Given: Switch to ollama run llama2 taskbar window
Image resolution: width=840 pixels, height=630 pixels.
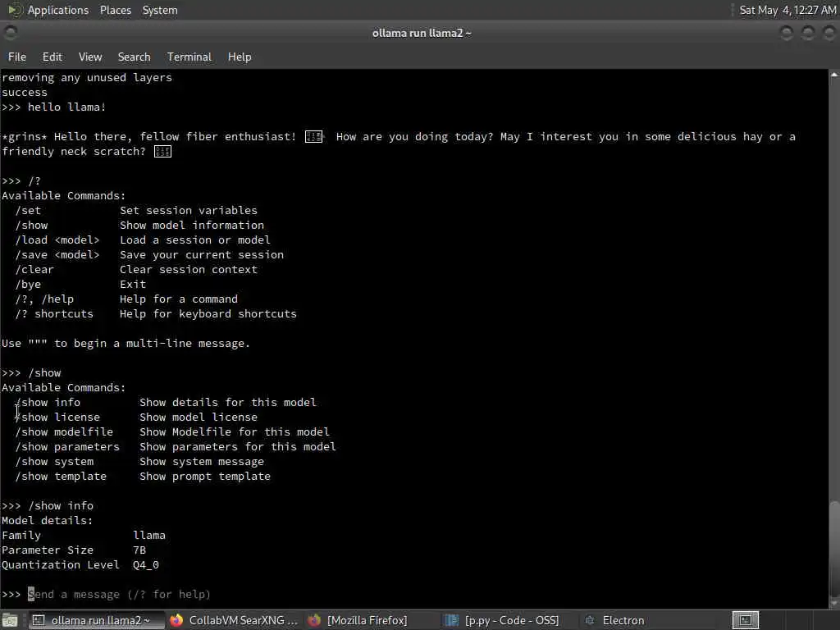Looking at the screenshot, I should 96,620.
